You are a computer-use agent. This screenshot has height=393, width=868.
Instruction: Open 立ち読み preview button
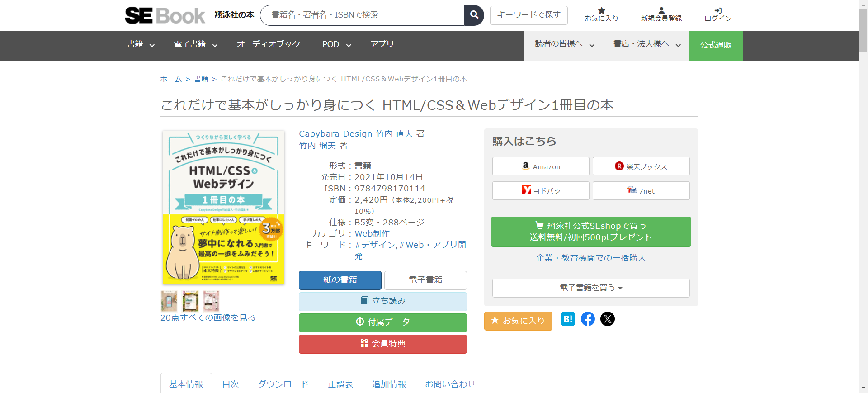[x=382, y=301]
